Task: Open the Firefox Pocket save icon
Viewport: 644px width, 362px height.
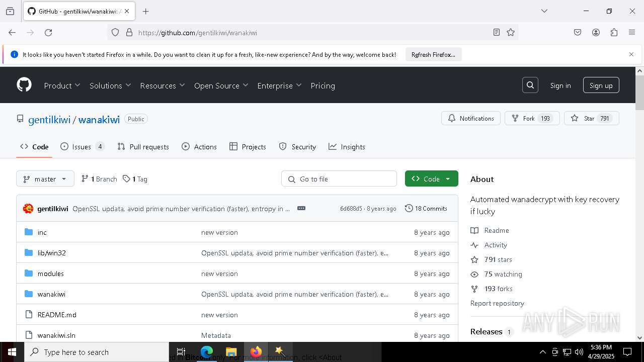Action: pyautogui.click(x=578, y=33)
